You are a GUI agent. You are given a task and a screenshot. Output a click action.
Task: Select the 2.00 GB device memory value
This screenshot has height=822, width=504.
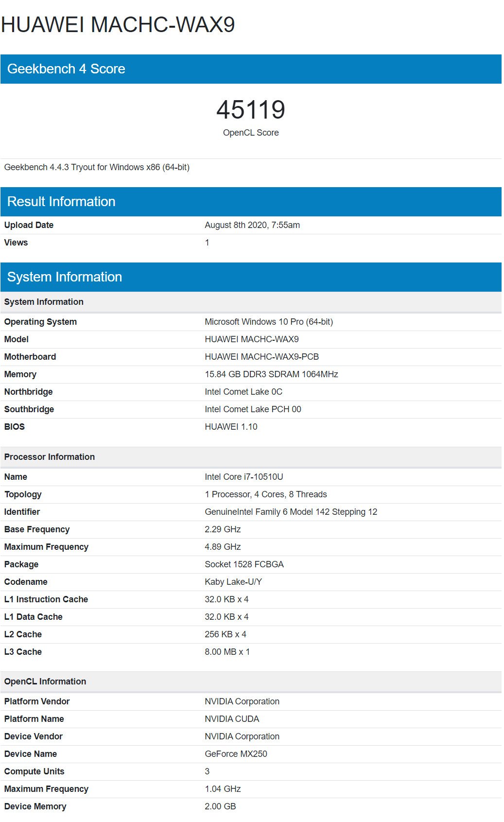click(x=220, y=806)
